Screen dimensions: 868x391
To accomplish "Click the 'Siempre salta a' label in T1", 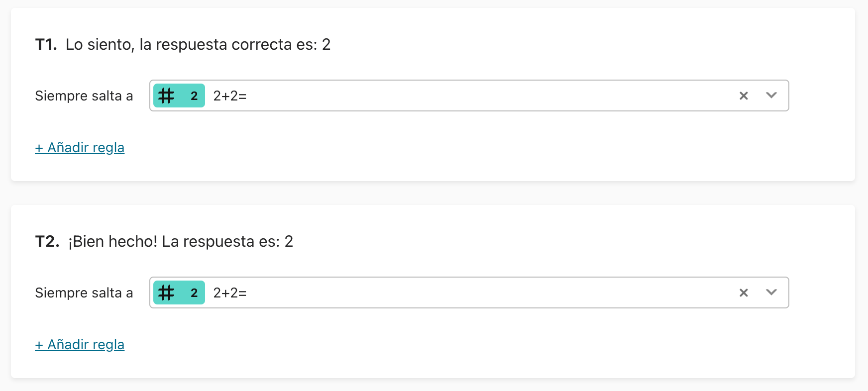I will click(84, 96).
